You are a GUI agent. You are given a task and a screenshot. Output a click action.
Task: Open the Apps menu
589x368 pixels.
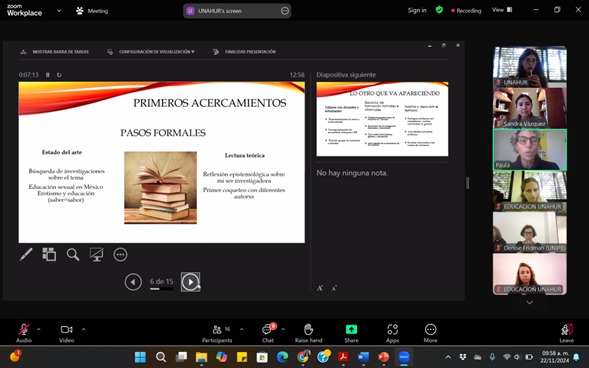coord(393,333)
